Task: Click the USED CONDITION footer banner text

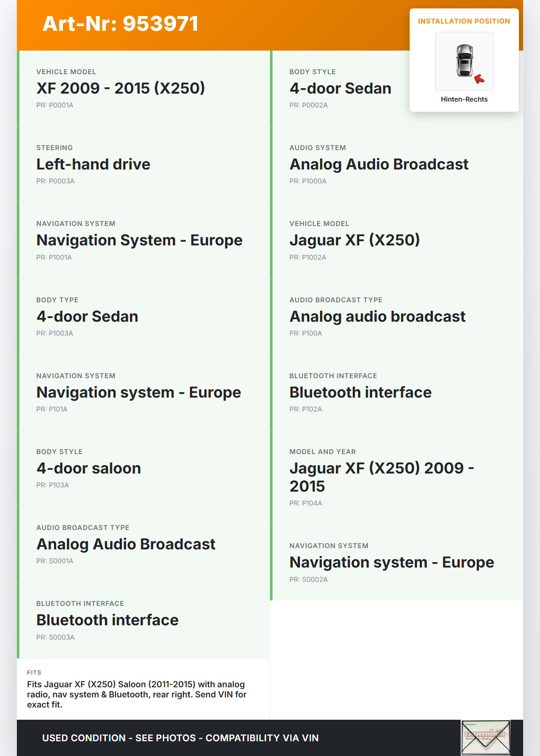Action: click(180, 738)
